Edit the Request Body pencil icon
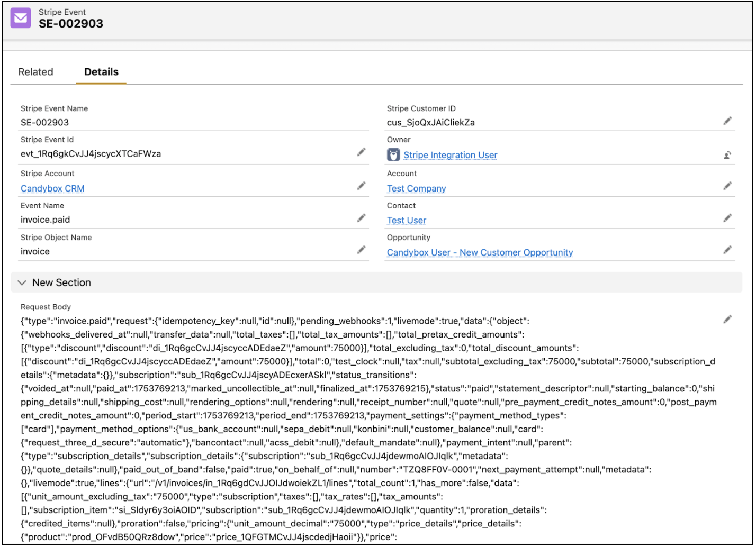 (727, 319)
